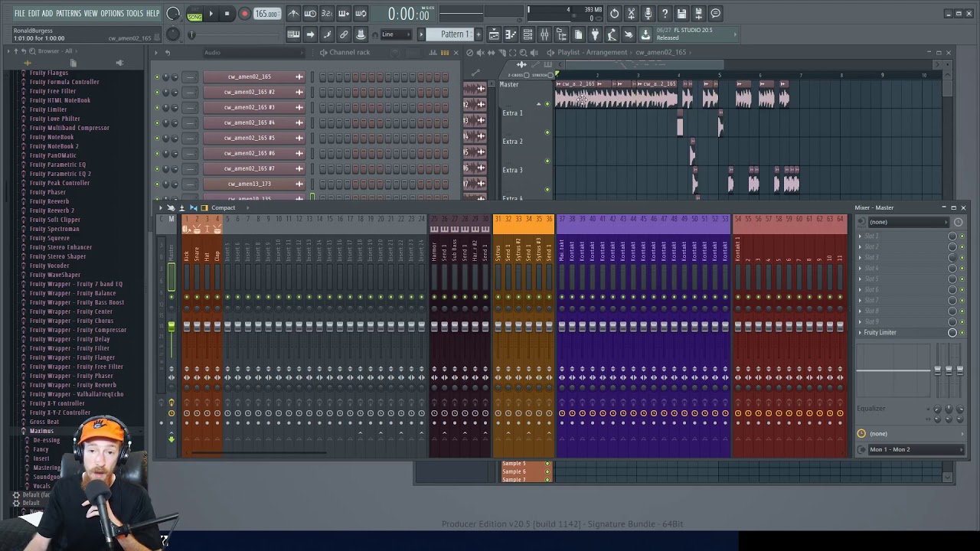
Task: Click the red Record button
Action: coord(244,14)
